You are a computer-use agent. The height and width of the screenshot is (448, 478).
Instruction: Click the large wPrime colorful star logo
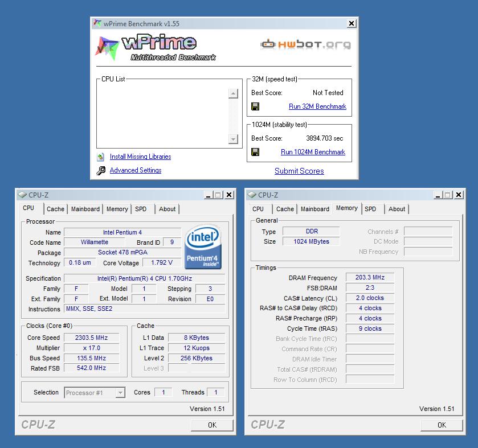click(x=107, y=48)
